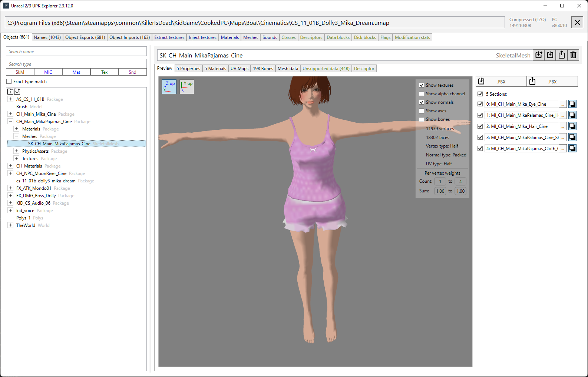
Task: Click the expand-all icon above the object tree
Action: coord(10,92)
